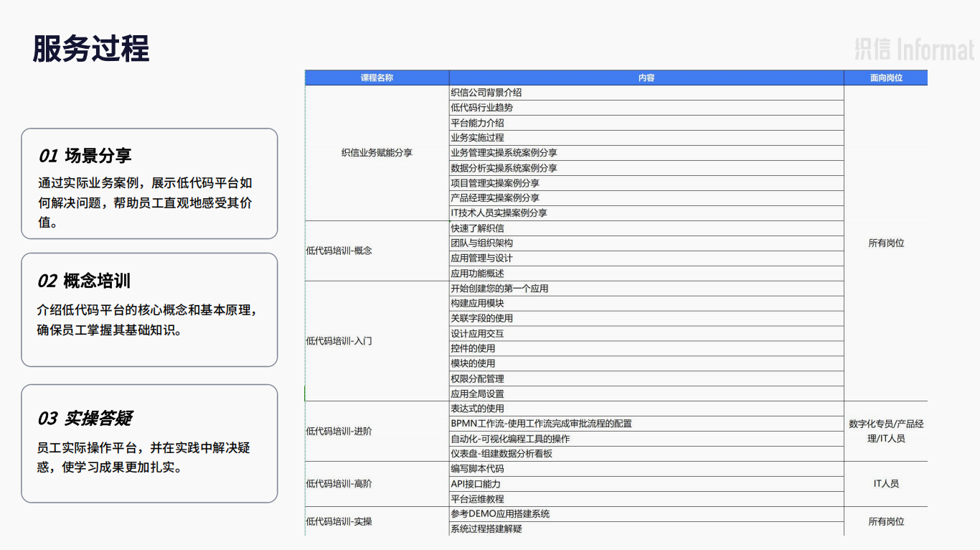Click "数据分析实操系统案例分享" in the table
This screenshot has width=980, height=550.
tap(646, 168)
